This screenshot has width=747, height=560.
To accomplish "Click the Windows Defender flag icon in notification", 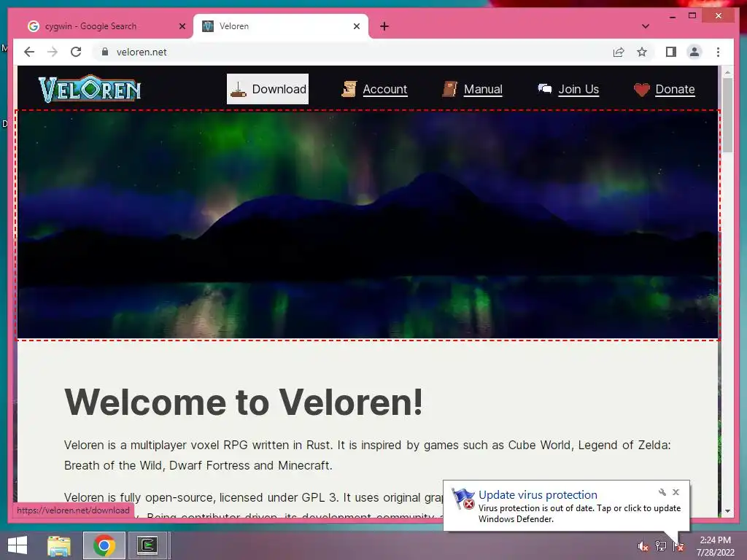I will point(463,499).
